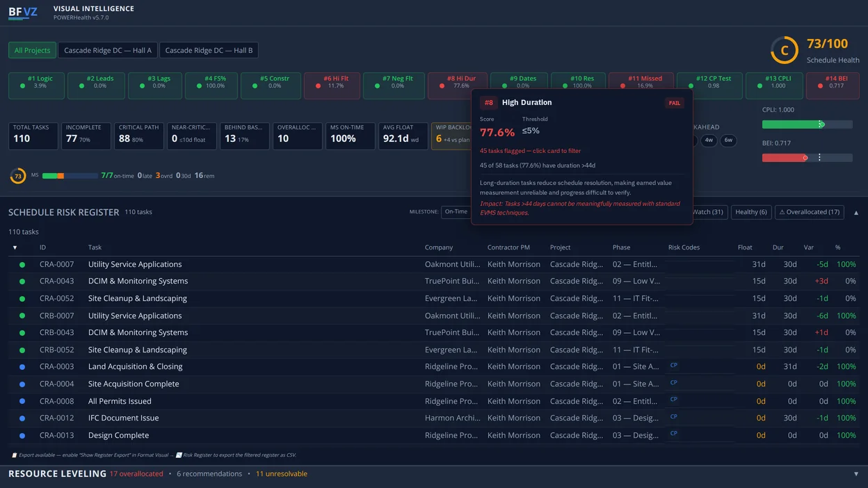Open the On-Time milestone filter

point(456,212)
